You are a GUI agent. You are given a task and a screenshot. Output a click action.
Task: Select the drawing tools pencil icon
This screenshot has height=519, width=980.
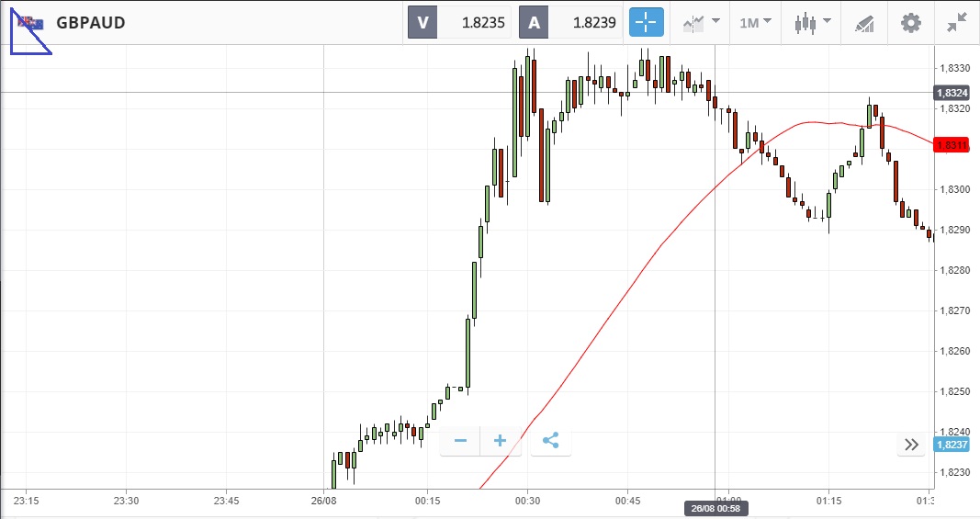tap(864, 24)
